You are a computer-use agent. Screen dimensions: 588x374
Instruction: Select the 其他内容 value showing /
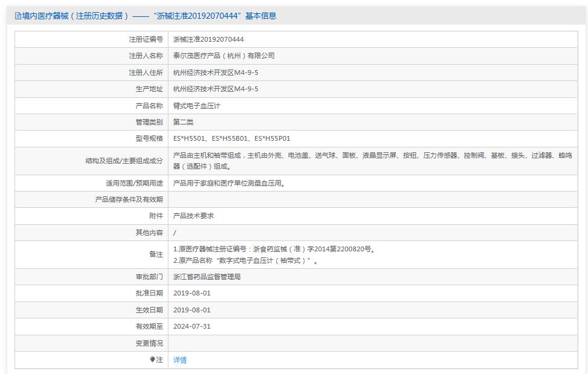coord(173,232)
